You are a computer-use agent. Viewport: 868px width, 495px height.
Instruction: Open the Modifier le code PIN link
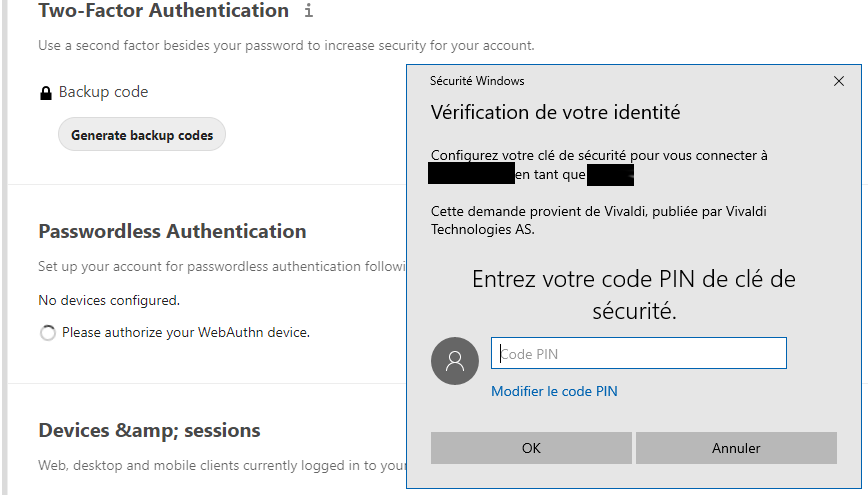point(554,391)
